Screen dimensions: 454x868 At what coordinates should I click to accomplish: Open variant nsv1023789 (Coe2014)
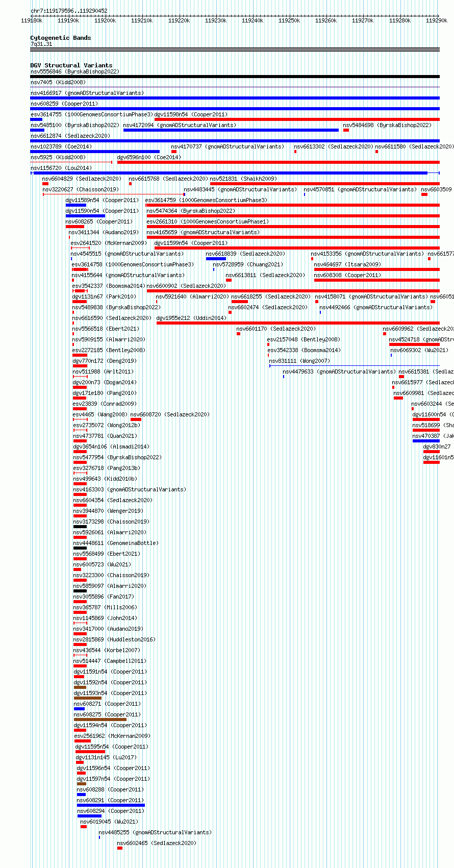pos(61,146)
